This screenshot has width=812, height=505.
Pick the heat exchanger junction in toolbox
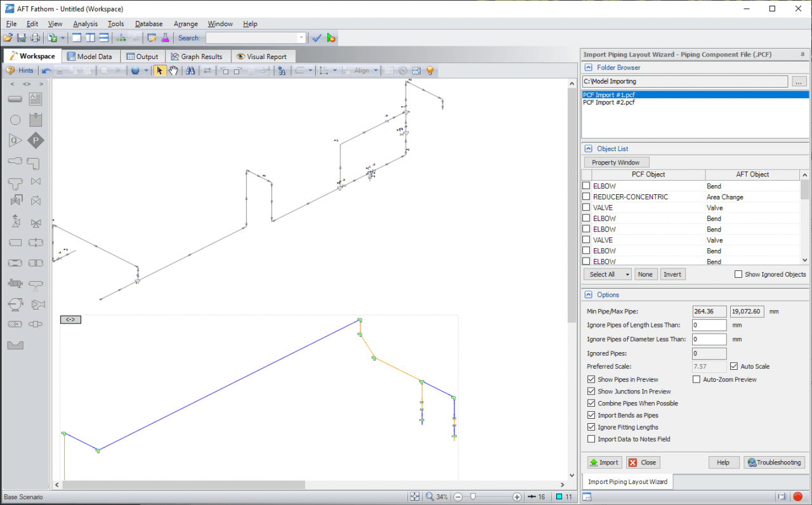click(15, 284)
